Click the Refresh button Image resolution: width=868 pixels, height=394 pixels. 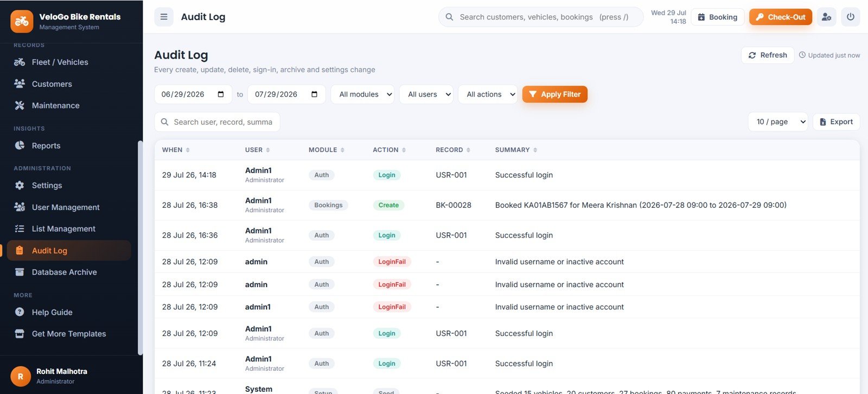pyautogui.click(x=768, y=55)
